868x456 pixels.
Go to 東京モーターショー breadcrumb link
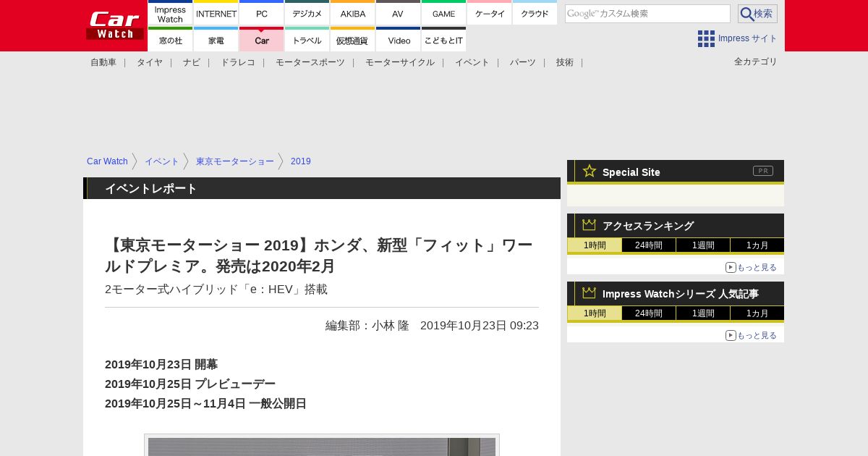click(x=235, y=161)
